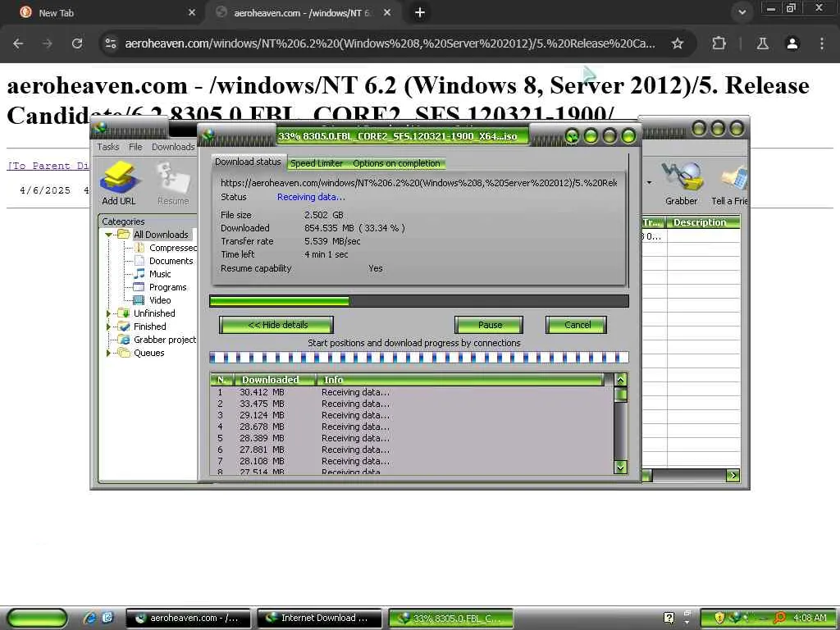Click the first round green button with IDM logo in dialog title bar

[572, 136]
